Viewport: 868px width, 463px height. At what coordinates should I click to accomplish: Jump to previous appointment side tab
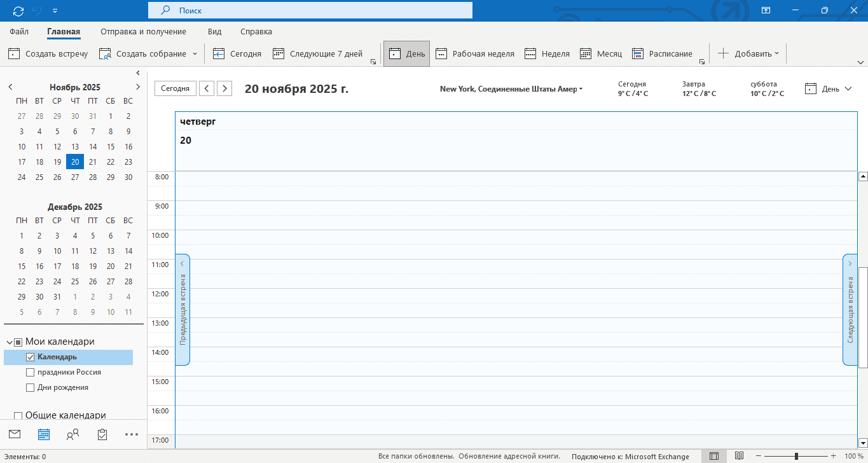tap(183, 310)
